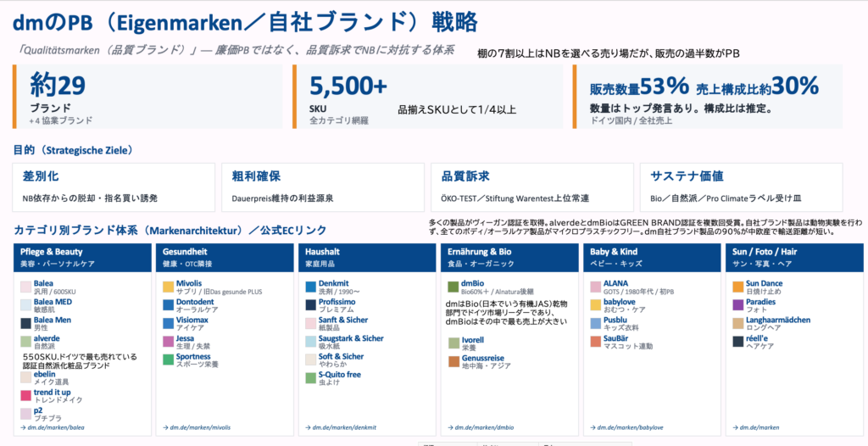Select the Ernährung & Bio column header
Screen dimensions: 868x446
pyautogui.click(x=509, y=258)
